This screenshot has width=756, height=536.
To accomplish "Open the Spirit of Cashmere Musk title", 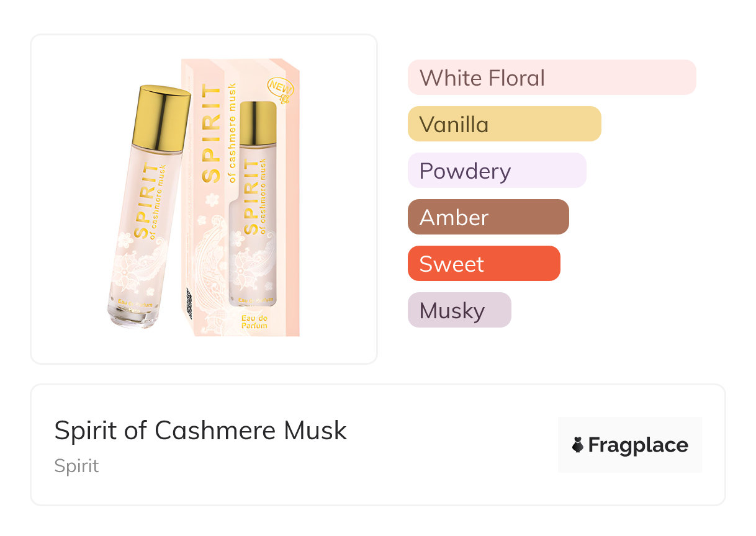I will 200,431.
